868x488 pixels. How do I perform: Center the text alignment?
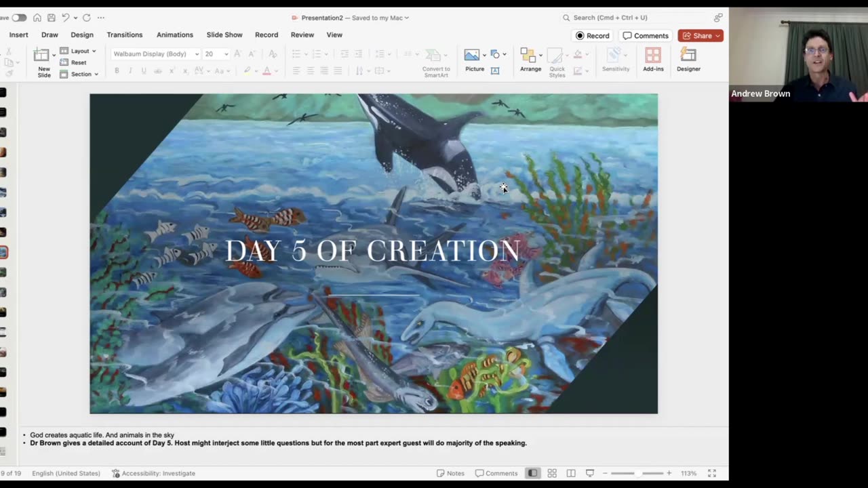pos(311,70)
